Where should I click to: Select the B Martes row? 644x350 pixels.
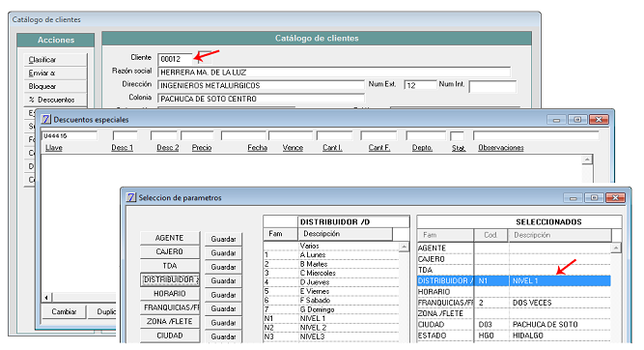(x=331, y=264)
